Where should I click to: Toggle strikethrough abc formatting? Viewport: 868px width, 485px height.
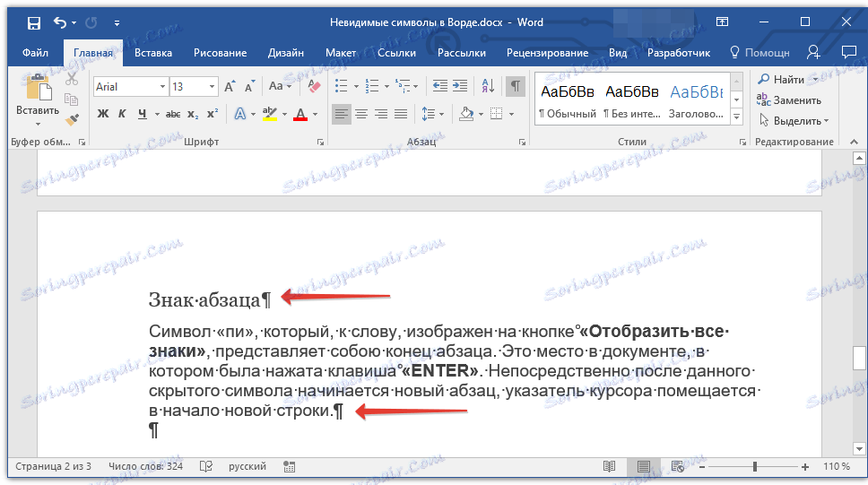173,114
